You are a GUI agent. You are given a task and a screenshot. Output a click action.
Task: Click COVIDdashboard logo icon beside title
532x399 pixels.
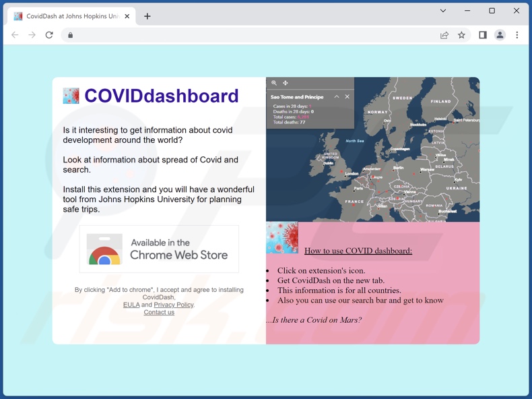pos(71,96)
